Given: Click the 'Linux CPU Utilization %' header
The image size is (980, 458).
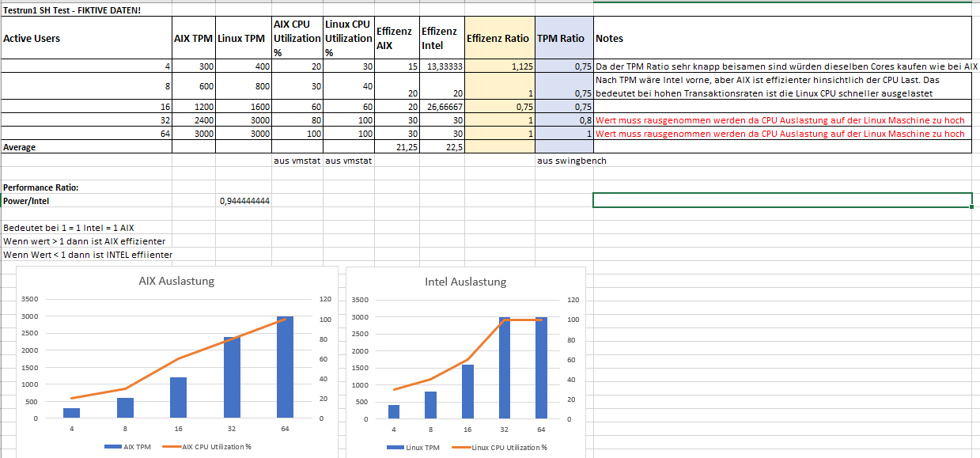Looking at the screenshot, I should [x=349, y=38].
